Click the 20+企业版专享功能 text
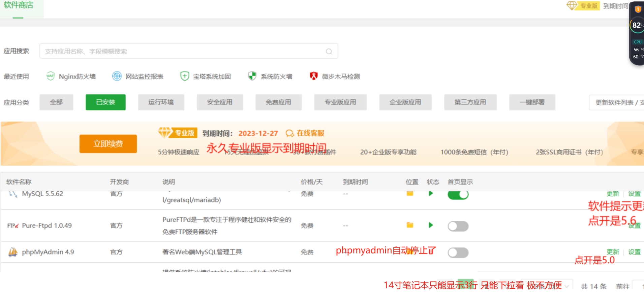 388,152
